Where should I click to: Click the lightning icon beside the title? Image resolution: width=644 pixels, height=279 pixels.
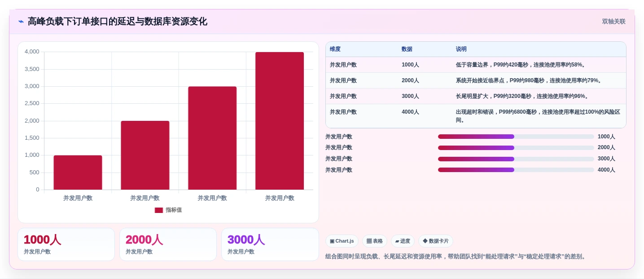(x=21, y=22)
